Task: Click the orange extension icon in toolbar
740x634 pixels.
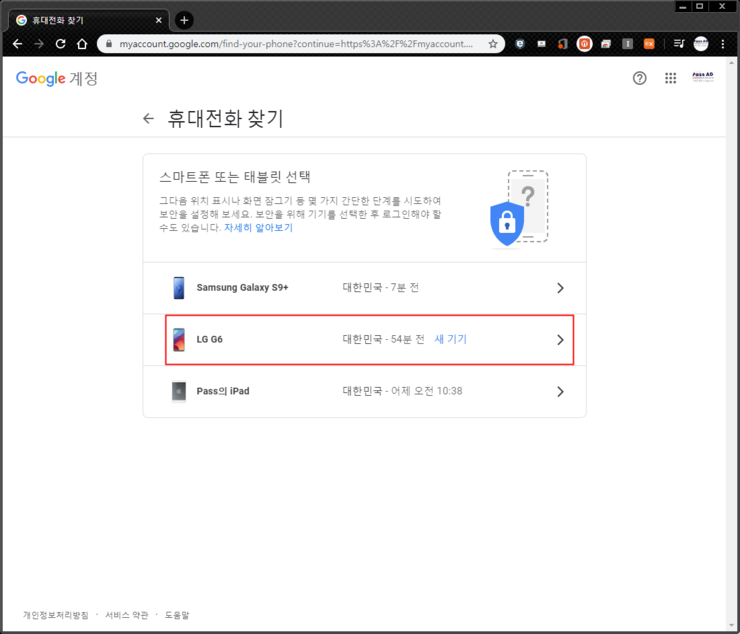Action: 649,44
